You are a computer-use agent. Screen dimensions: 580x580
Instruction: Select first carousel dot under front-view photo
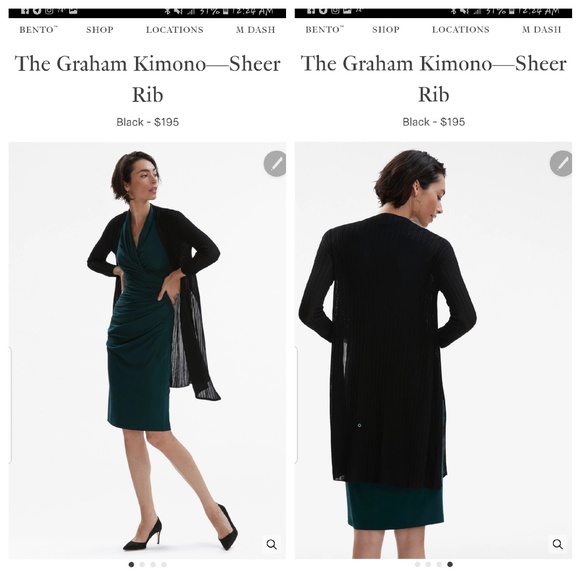[x=131, y=564]
